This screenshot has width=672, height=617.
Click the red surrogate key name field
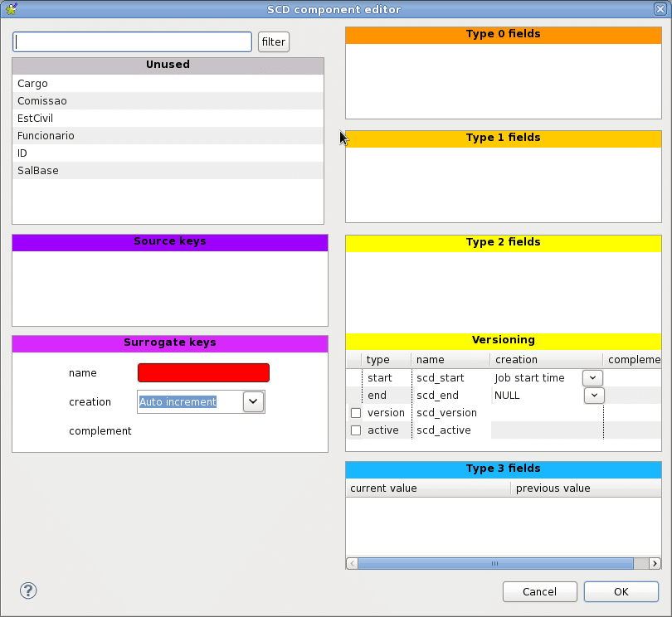[203, 373]
